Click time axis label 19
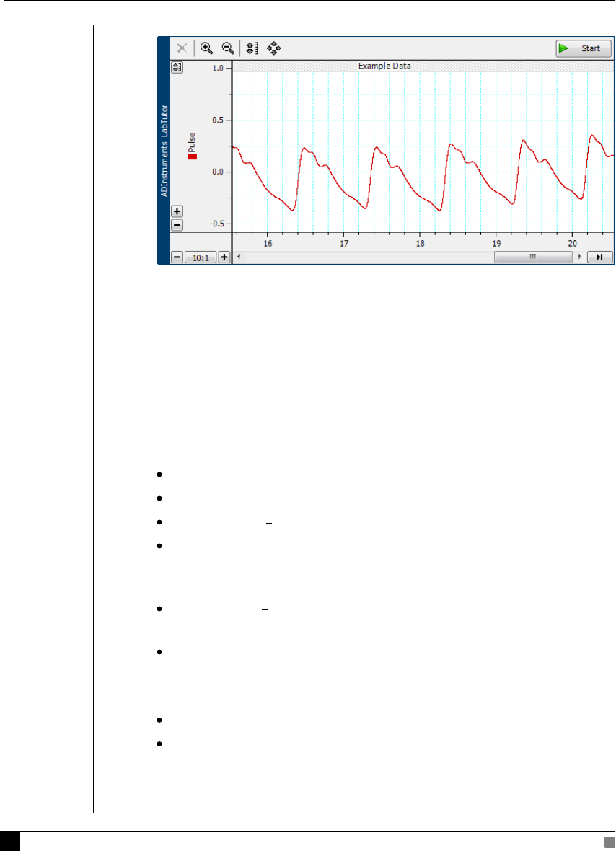616x851 pixels. click(496, 244)
